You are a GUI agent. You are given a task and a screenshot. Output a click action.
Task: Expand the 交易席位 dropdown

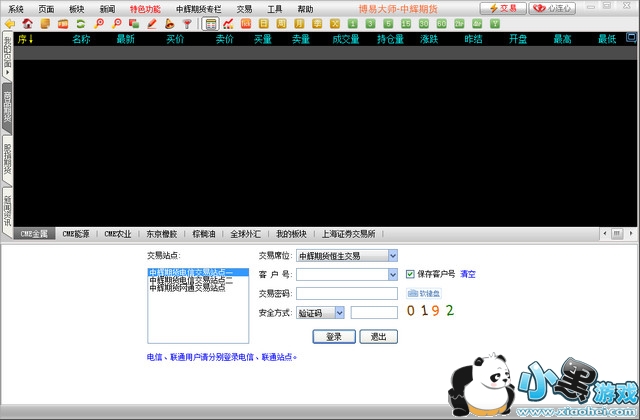tap(392, 256)
